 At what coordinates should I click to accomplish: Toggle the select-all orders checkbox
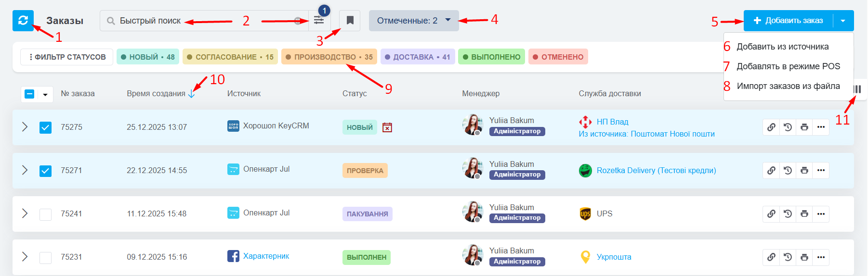(29, 94)
